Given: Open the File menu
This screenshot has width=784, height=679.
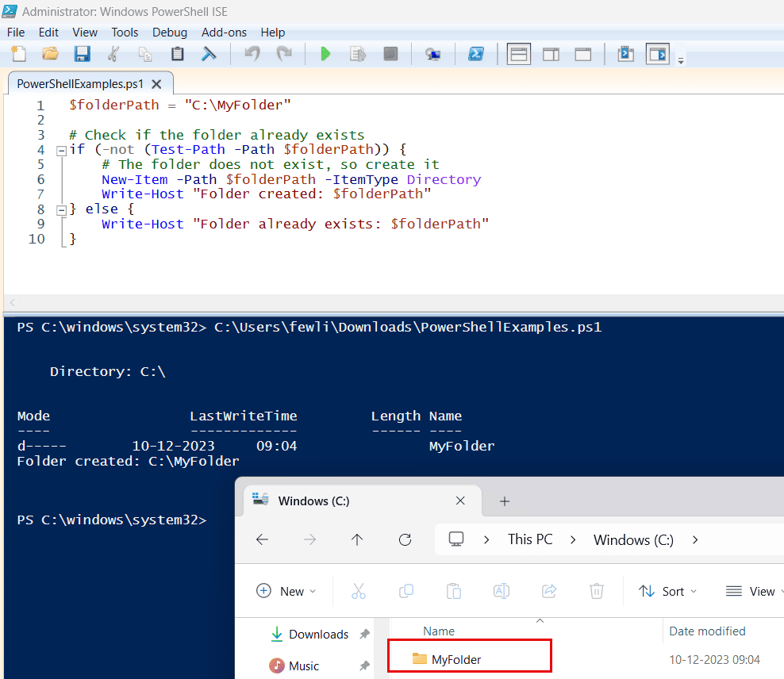Looking at the screenshot, I should pyautogui.click(x=16, y=33).
